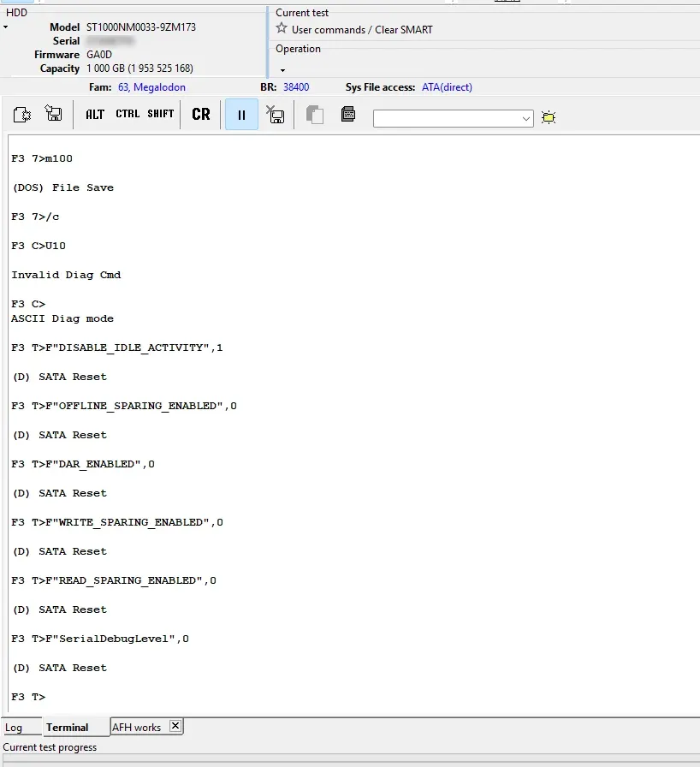Screen dimensions: 700x767
Task: Click the final 'F3 T>' prompt
Action: pos(28,697)
